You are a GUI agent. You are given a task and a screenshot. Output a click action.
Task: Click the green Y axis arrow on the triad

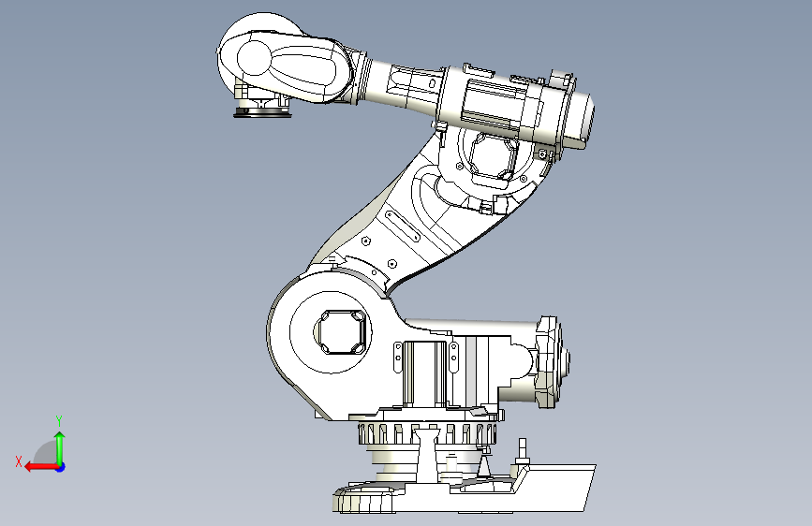point(60,447)
